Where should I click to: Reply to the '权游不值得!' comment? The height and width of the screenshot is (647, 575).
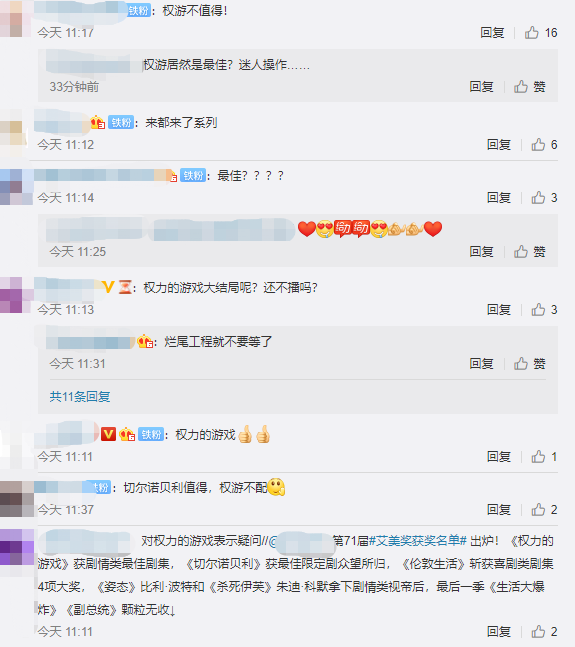point(492,33)
